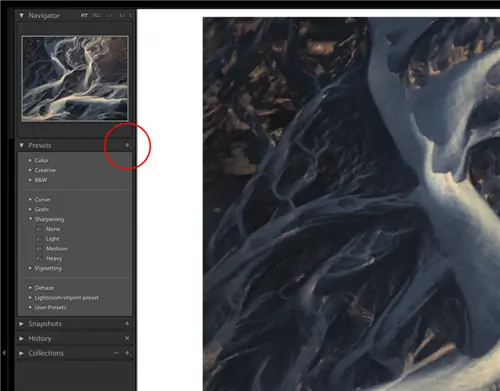Set Navigator zoom to FILL

pos(97,15)
